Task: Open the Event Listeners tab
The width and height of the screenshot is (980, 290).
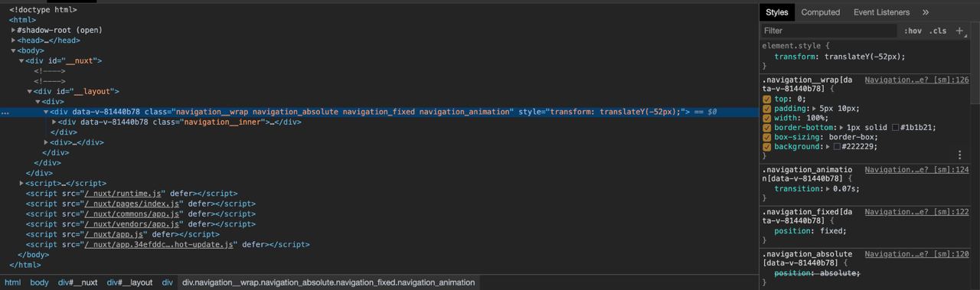Action: [x=881, y=12]
